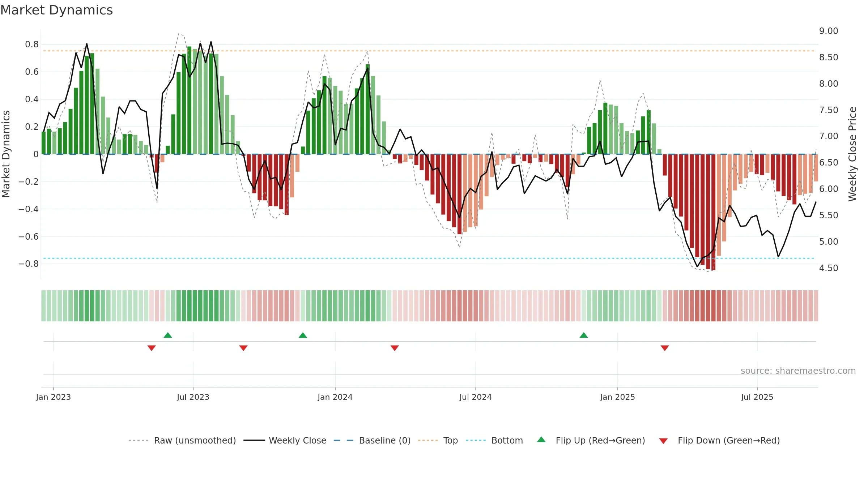This screenshot has width=868, height=488.
Task: Click the 0.6 left axis label
Action: 32,72
